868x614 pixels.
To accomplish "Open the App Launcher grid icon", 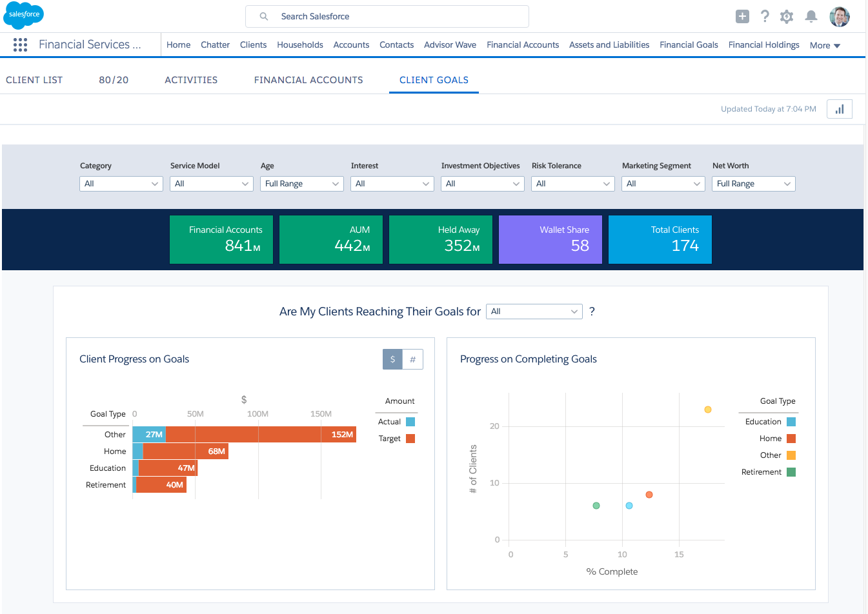I will click(x=20, y=45).
